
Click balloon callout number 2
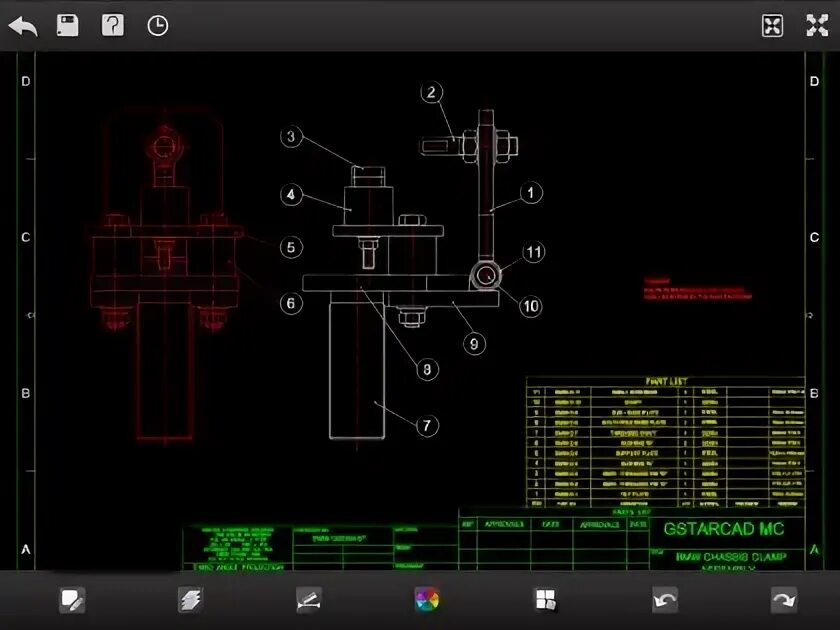pyautogui.click(x=432, y=91)
